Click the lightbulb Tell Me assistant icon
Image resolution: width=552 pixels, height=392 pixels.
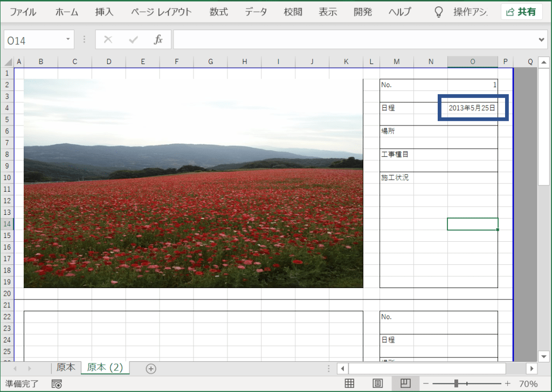coord(439,12)
